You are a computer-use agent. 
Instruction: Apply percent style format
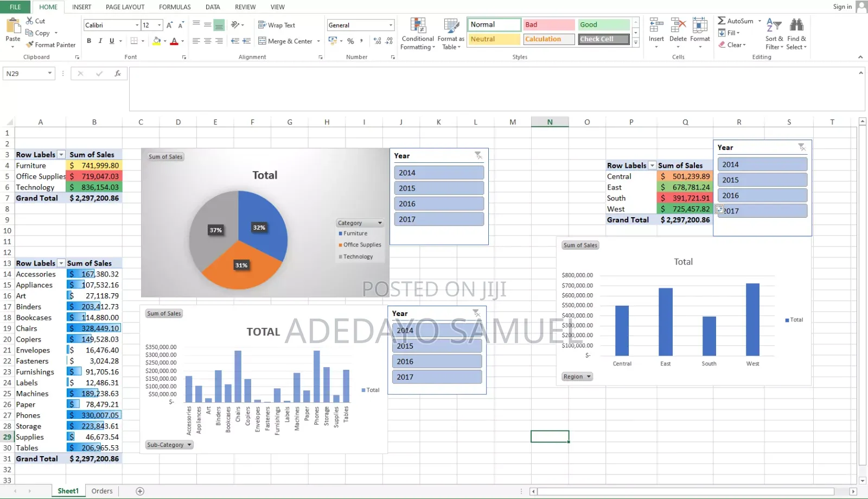pyautogui.click(x=350, y=41)
